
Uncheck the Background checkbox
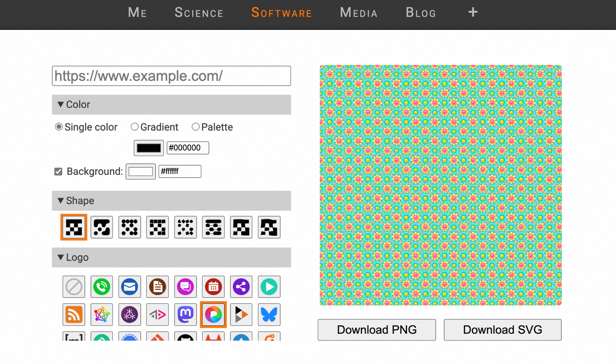click(x=58, y=172)
